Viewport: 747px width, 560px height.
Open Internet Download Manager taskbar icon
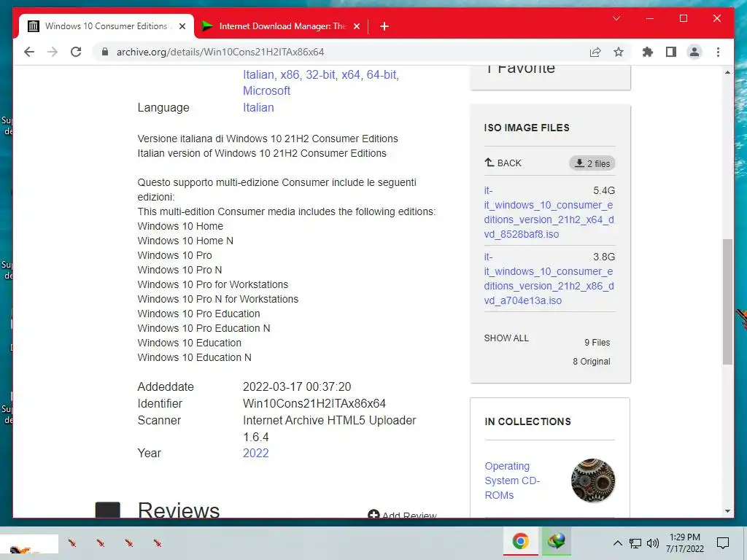556,542
